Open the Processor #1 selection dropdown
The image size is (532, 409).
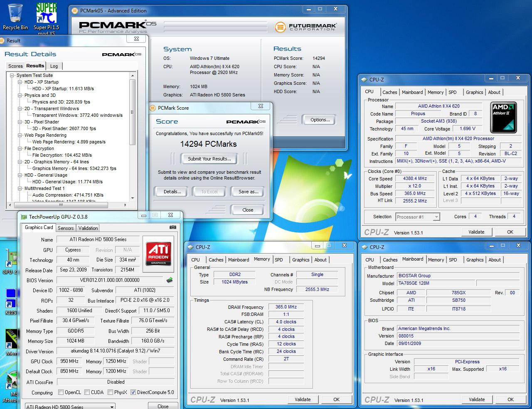click(x=417, y=217)
